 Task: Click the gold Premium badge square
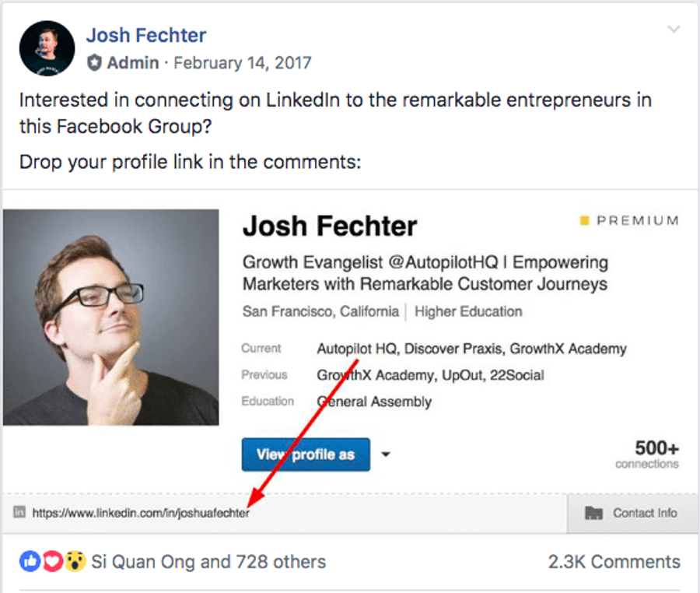coord(584,220)
